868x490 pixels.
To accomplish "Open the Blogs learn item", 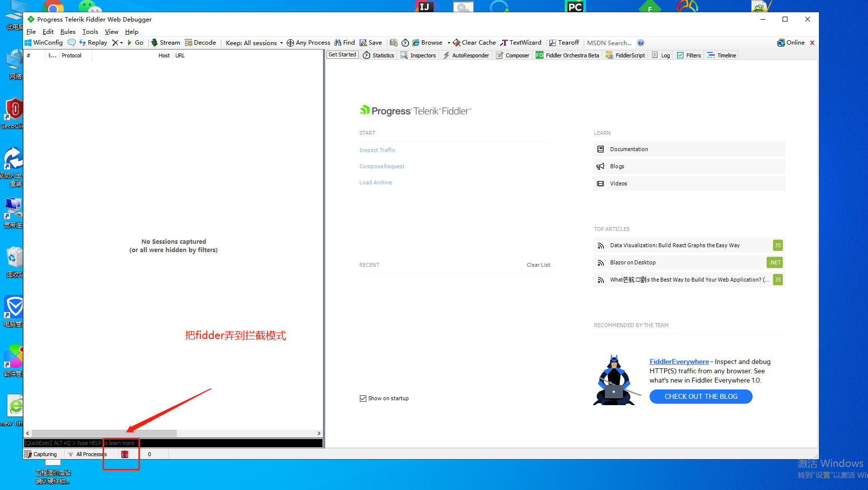I will click(689, 166).
